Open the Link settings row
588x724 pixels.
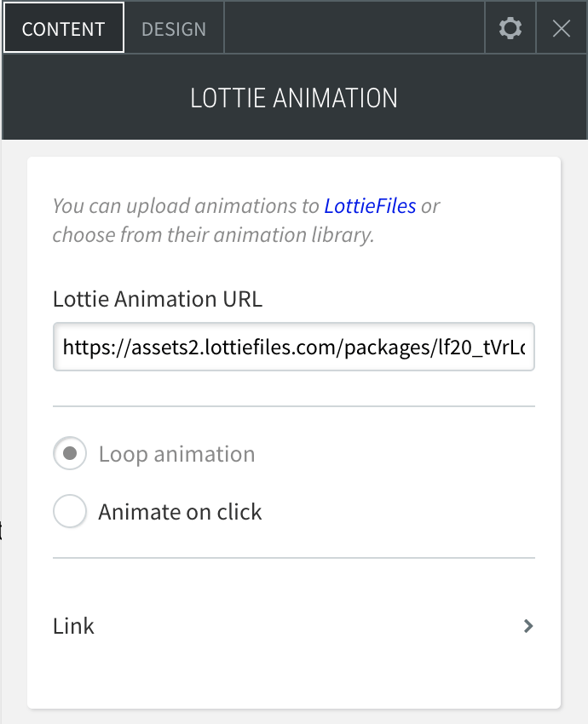point(294,626)
